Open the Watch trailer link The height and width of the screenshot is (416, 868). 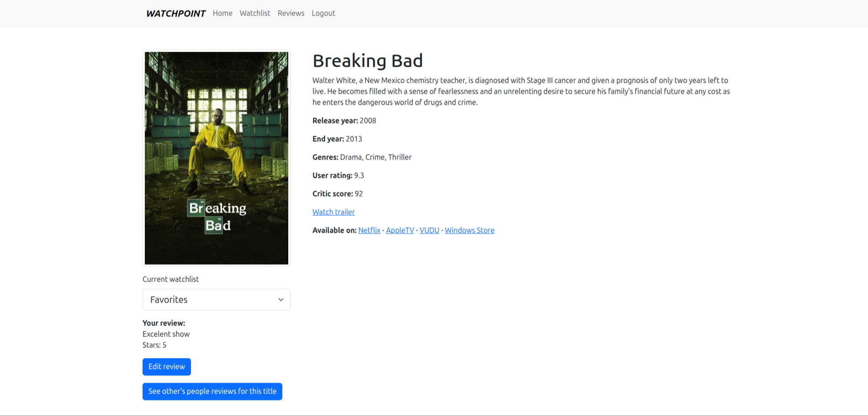point(333,212)
